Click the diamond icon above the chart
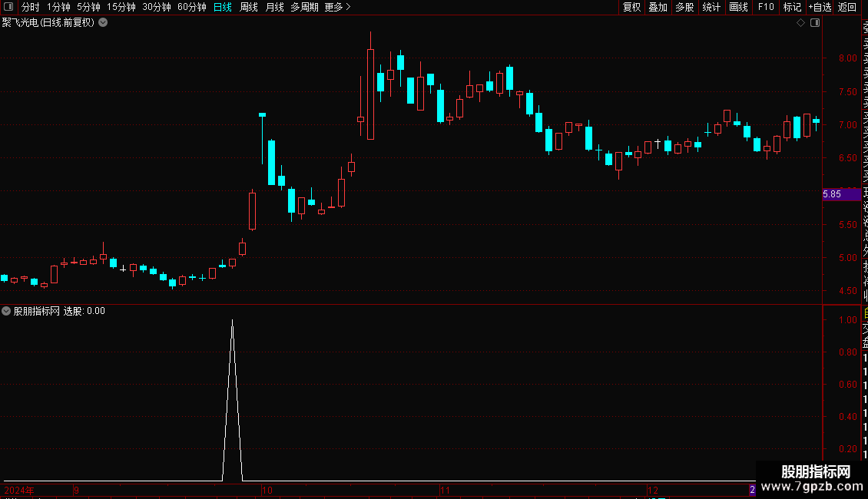Image resolution: width=868 pixels, height=499 pixels. click(800, 23)
